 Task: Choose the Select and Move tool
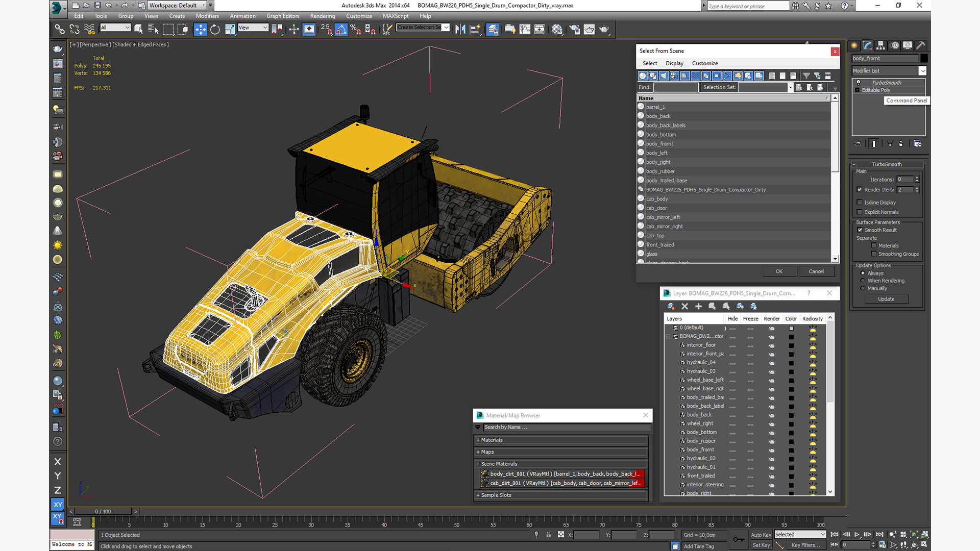[201, 29]
